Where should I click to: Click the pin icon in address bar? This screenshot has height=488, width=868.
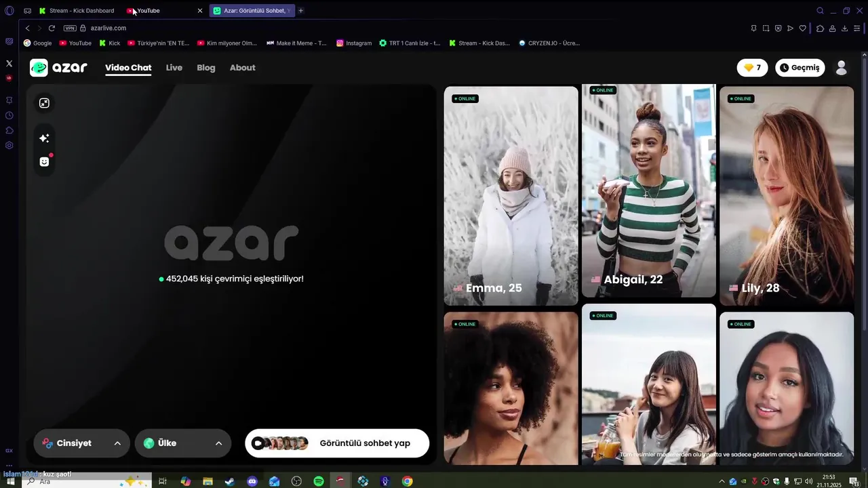click(x=753, y=28)
